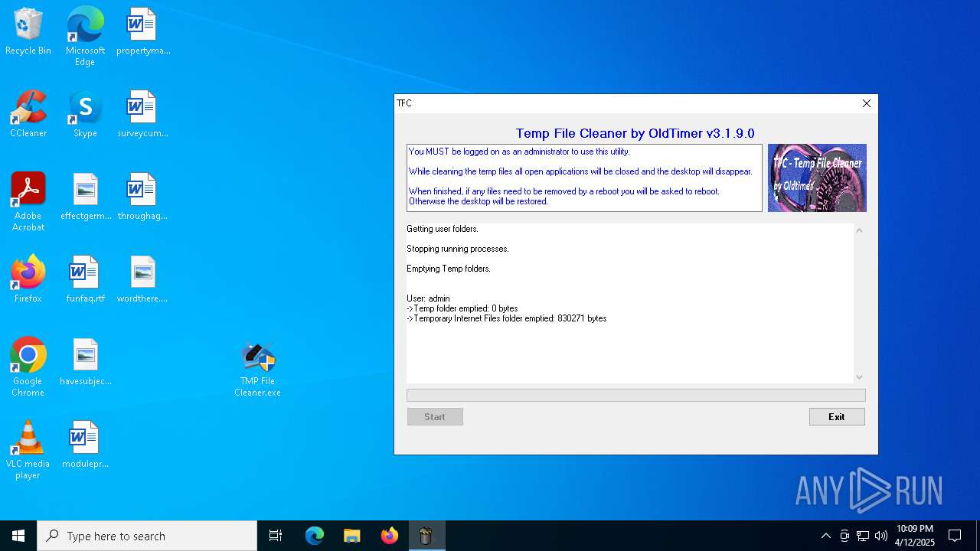Viewport: 980px width, 551px height.
Task: Click the Temp File Cleaner by OldTimer heading
Action: click(635, 133)
